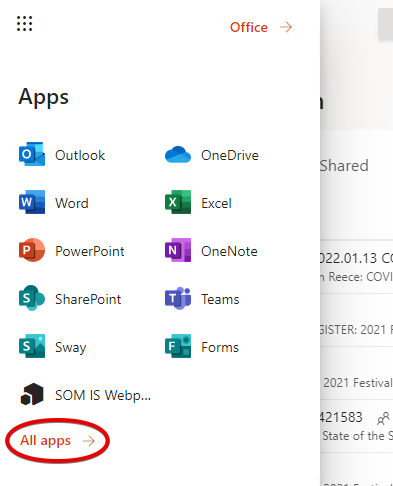Launch the Excel app icon
Image resolution: width=393 pixels, height=486 pixels.
[x=178, y=202]
